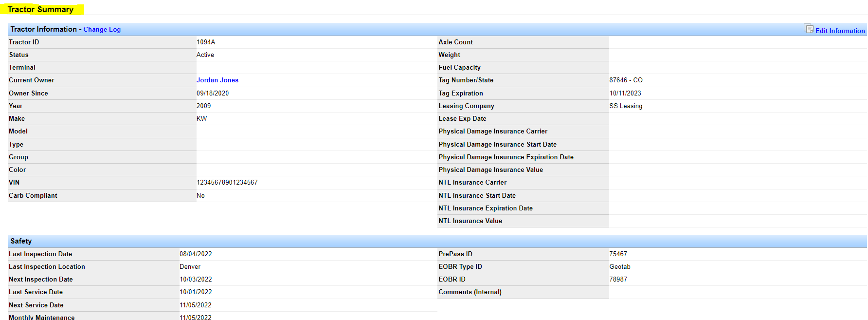
Task: Click the Weight field label
Action: tap(449, 55)
